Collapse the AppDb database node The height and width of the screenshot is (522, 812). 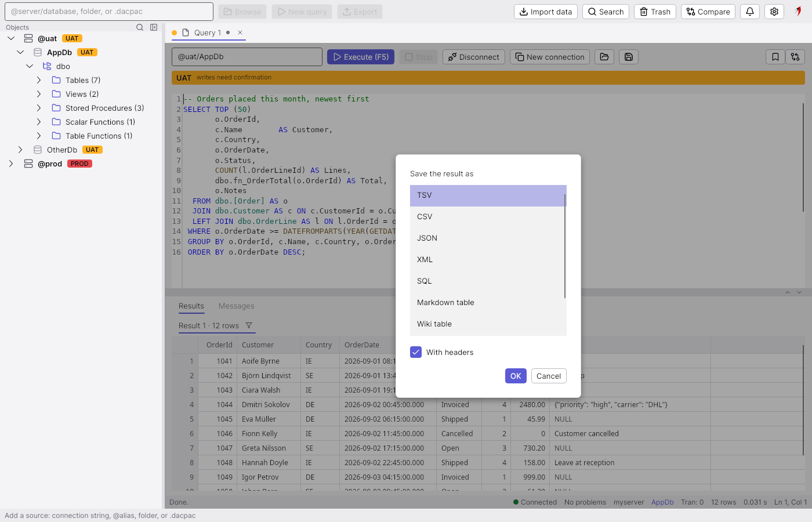coord(20,52)
